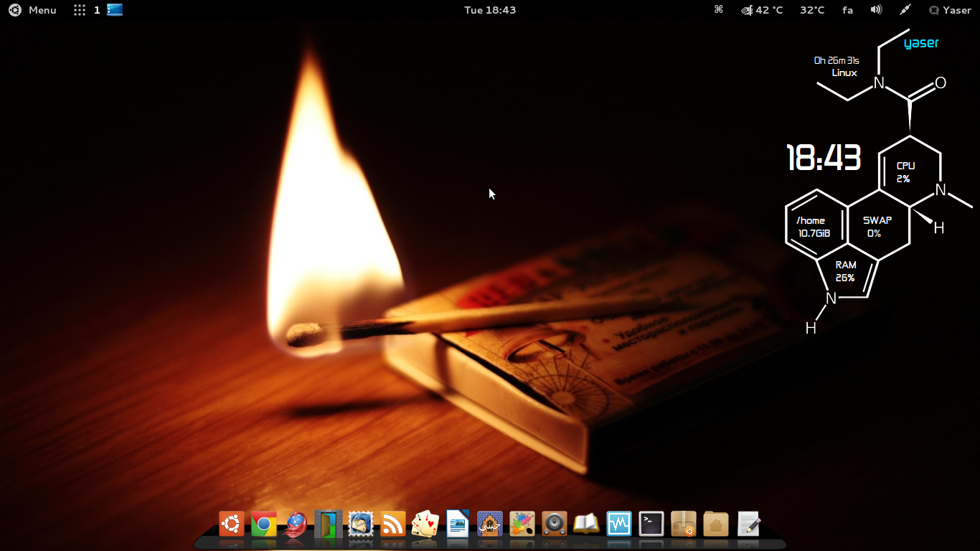The height and width of the screenshot is (551, 980).
Task: Open the Menu button in top panel
Action: click(33, 10)
